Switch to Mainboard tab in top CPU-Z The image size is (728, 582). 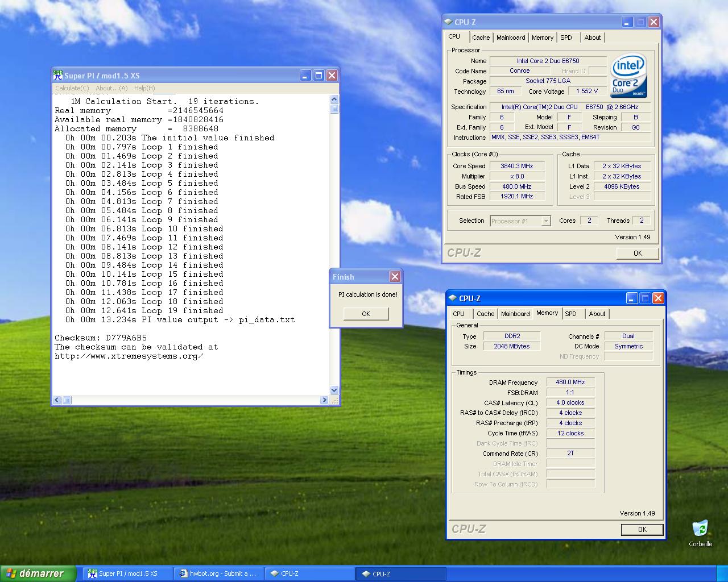click(x=511, y=38)
